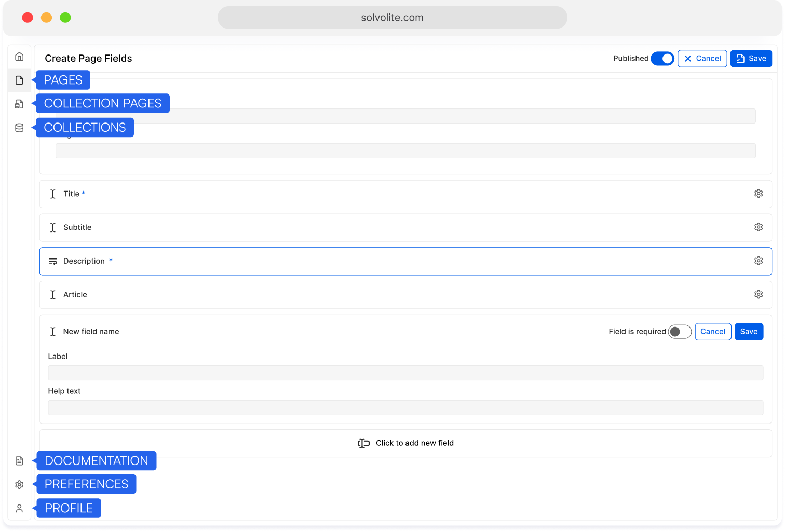This screenshot has width=785, height=532.
Task: Select the Pages icon
Action: pyautogui.click(x=19, y=80)
